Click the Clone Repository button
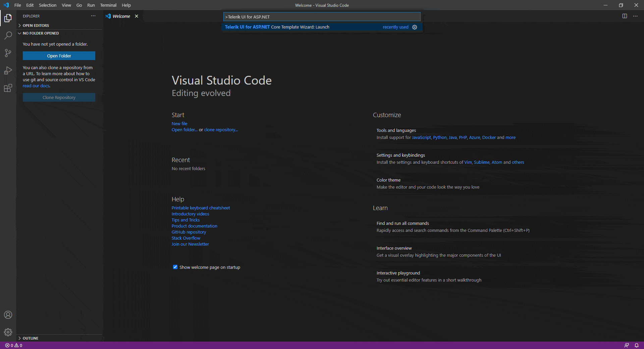The width and height of the screenshot is (644, 349). click(x=59, y=98)
